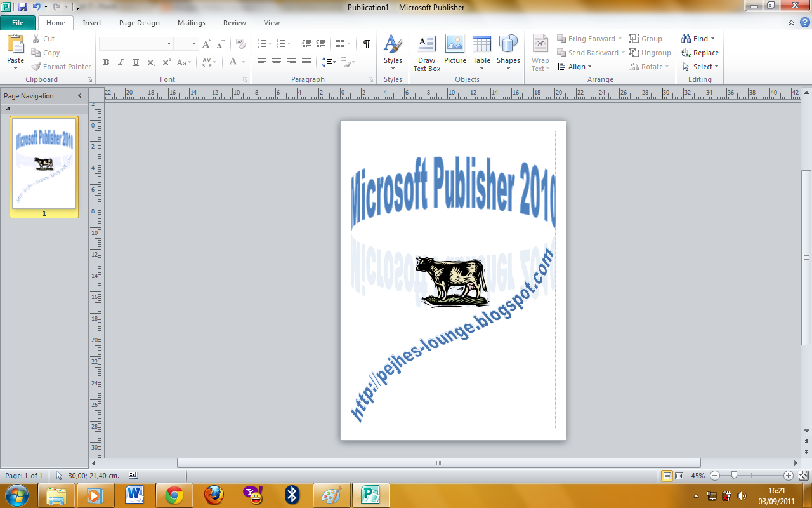The image size is (812, 508).
Task: Switch to the Review tab
Action: pyautogui.click(x=235, y=23)
